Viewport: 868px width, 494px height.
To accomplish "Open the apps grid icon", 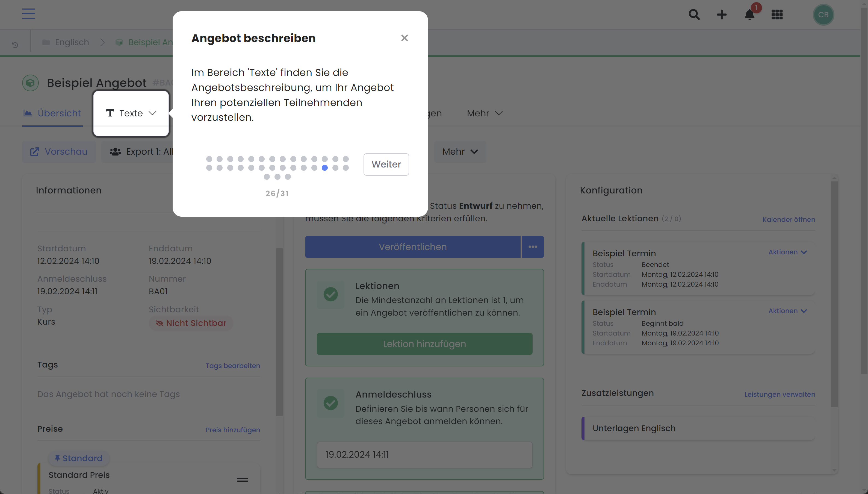I will pyautogui.click(x=777, y=14).
